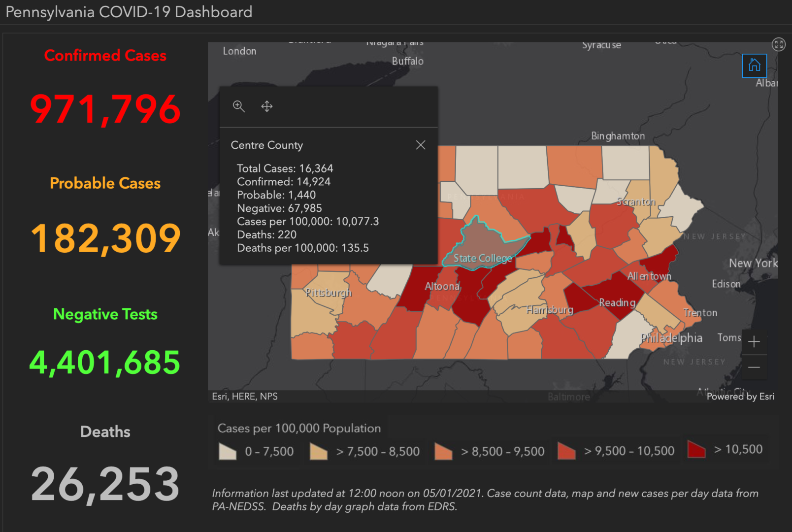Click the Deaths count 26,253

tap(105, 485)
